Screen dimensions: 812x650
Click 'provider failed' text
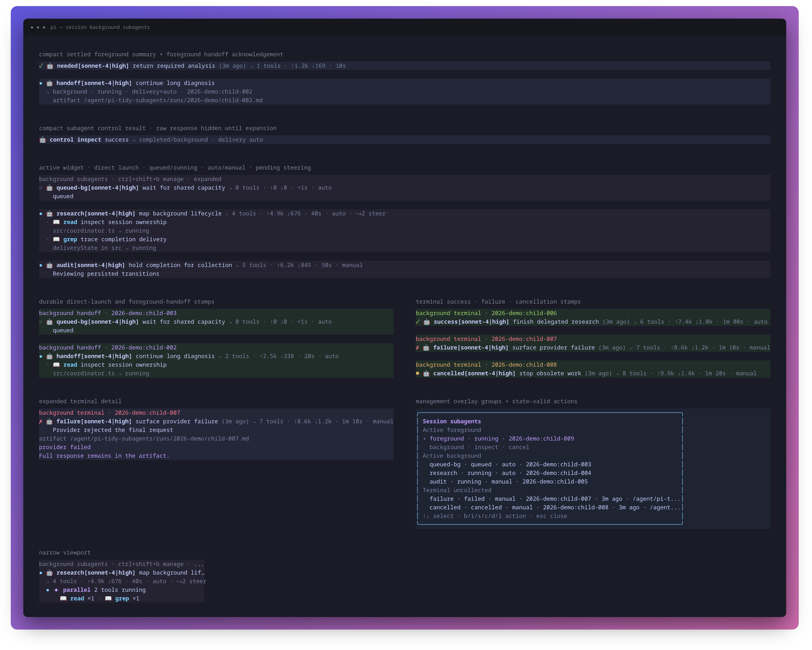pos(65,447)
